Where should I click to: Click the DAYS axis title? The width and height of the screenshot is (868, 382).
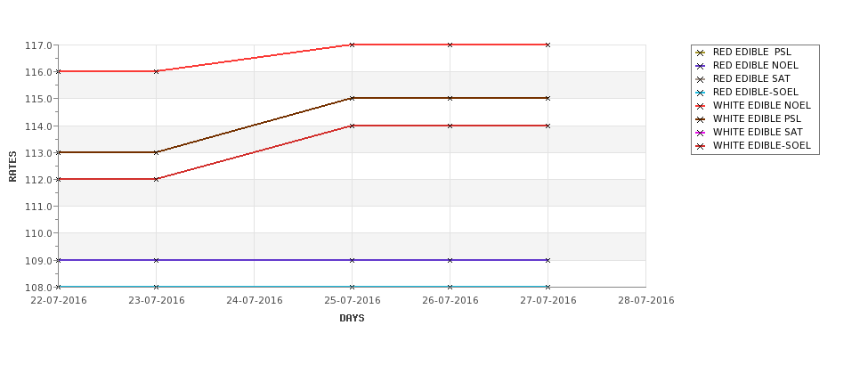[352, 319]
